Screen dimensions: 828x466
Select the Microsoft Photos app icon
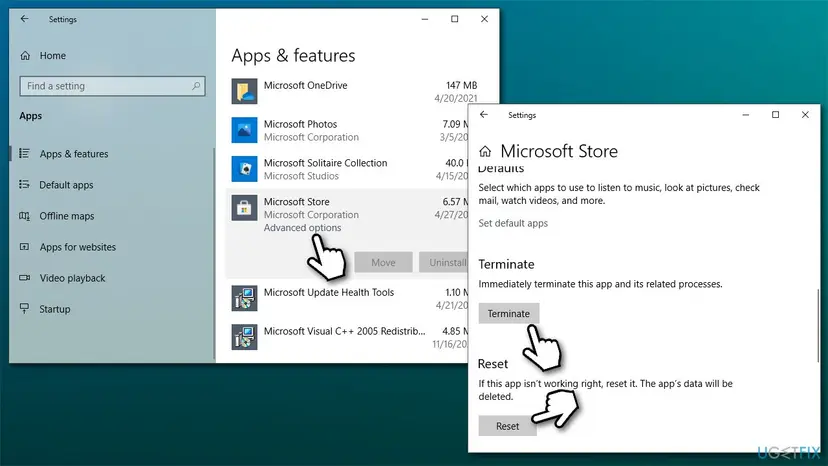(x=244, y=130)
